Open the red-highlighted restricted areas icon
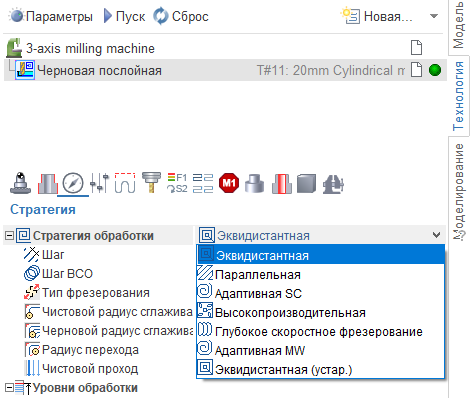474x398 pixels. click(281, 184)
